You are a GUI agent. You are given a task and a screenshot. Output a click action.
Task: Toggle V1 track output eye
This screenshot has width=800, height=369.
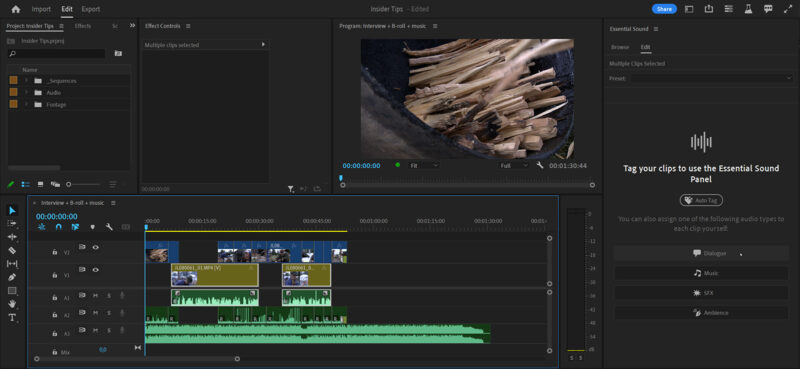95,270
